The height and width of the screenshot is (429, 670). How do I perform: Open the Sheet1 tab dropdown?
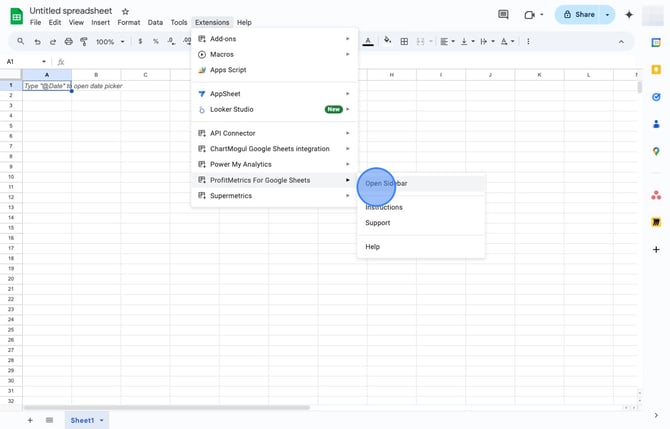point(102,420)
